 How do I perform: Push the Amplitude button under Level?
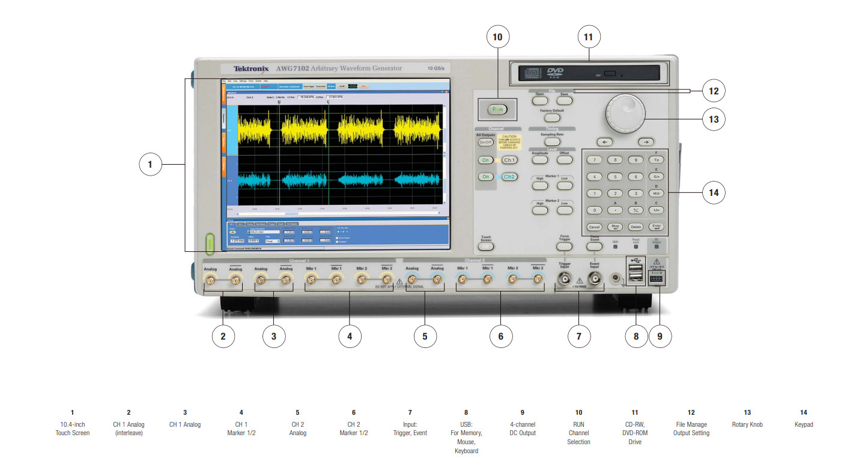(x=540, y=160)
